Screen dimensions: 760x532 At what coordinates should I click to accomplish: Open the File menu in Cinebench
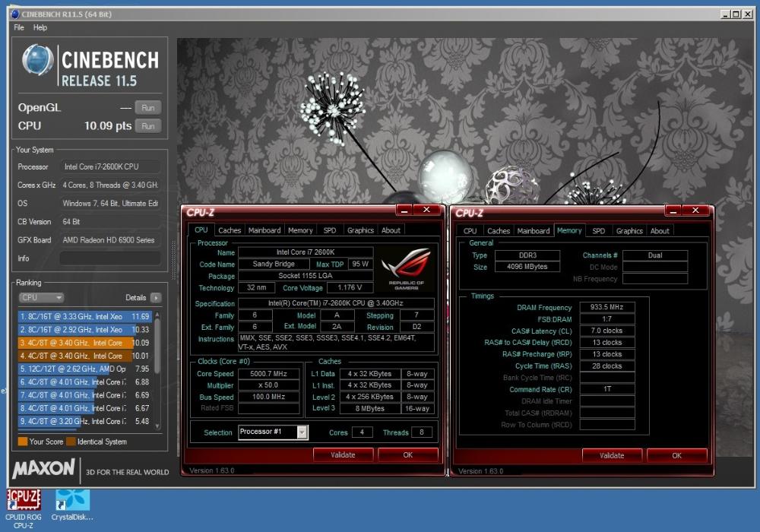point(19,27)
